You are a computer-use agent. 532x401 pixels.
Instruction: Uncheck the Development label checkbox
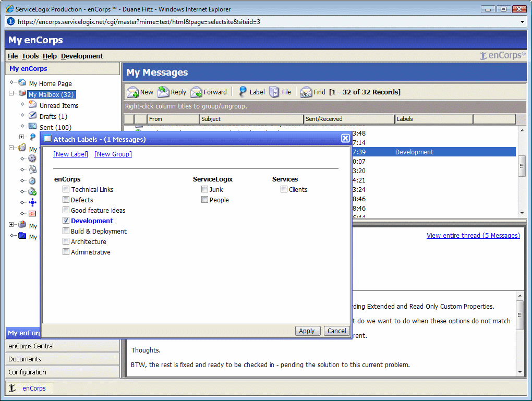click(66, 221)
